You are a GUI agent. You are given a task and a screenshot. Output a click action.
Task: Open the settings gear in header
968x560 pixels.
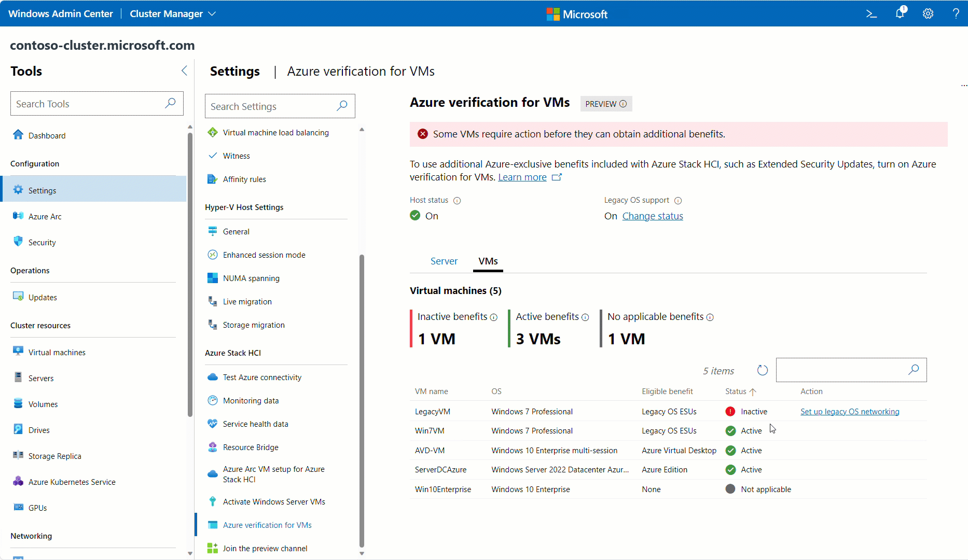(928, 14)
